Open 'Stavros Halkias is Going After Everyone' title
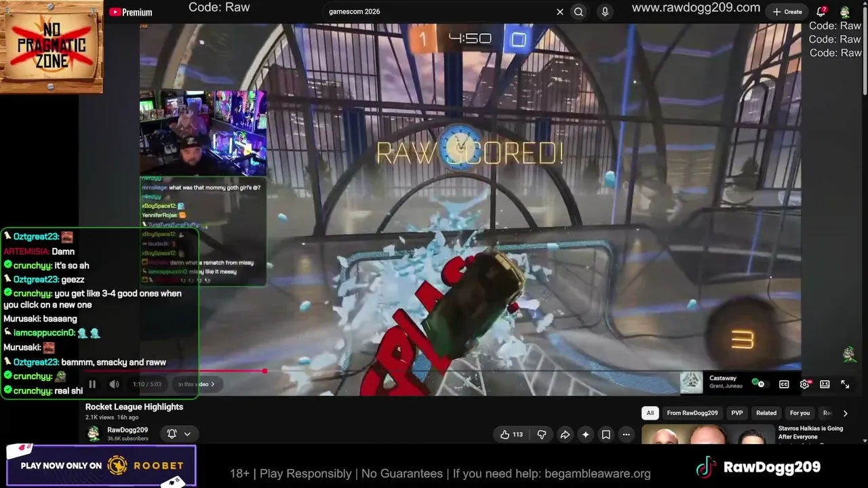 tap(810, 432)
